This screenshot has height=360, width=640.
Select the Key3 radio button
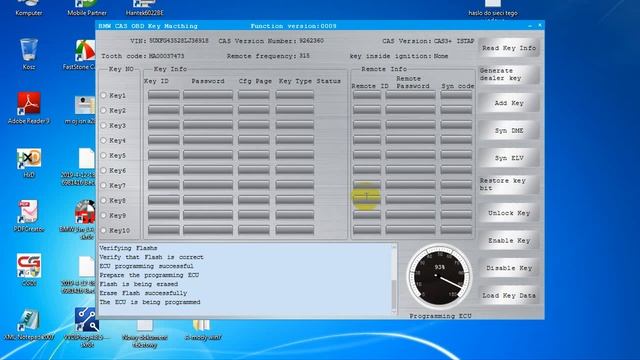[x=104, y=125]
